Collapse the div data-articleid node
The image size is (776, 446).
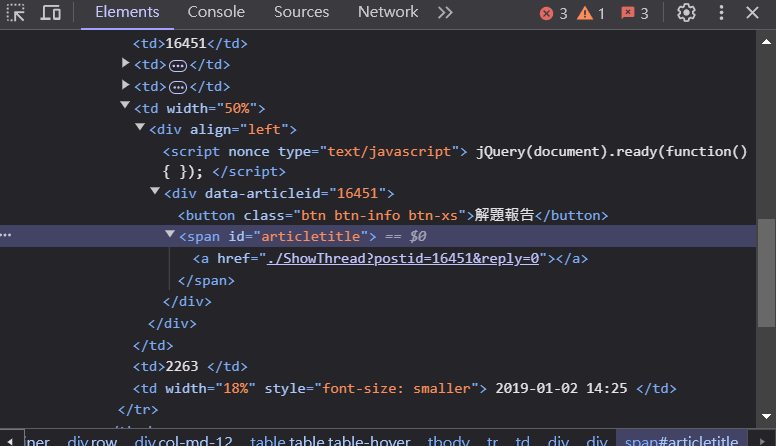155,192
